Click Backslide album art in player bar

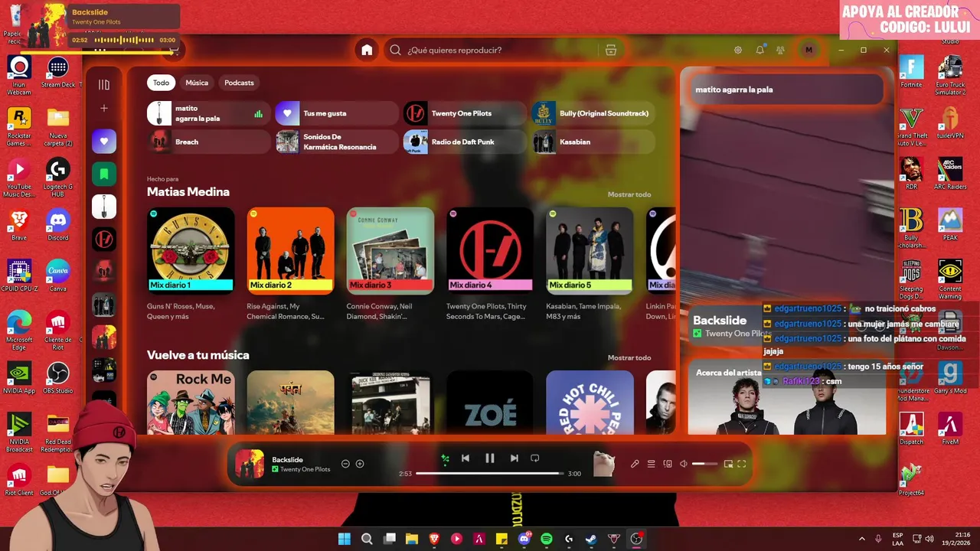tap(250, 464)
